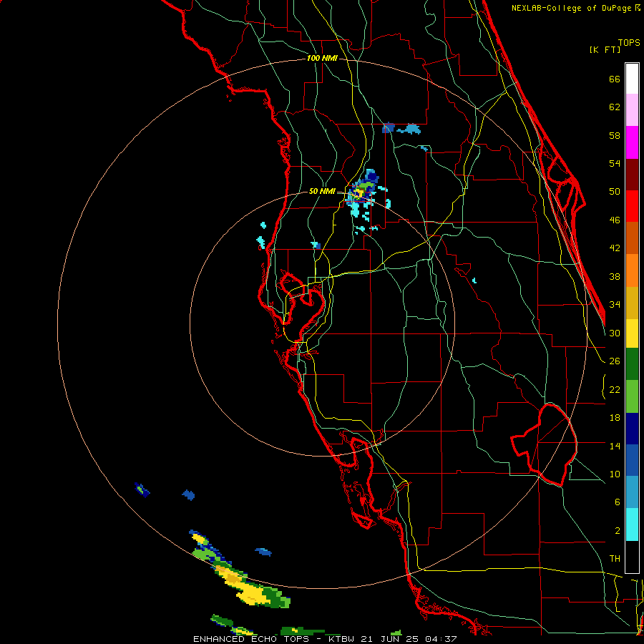This screenshot has width=644, height=644.
Task: Select the magenta 58 kft legend swatch
Action: 632,142
